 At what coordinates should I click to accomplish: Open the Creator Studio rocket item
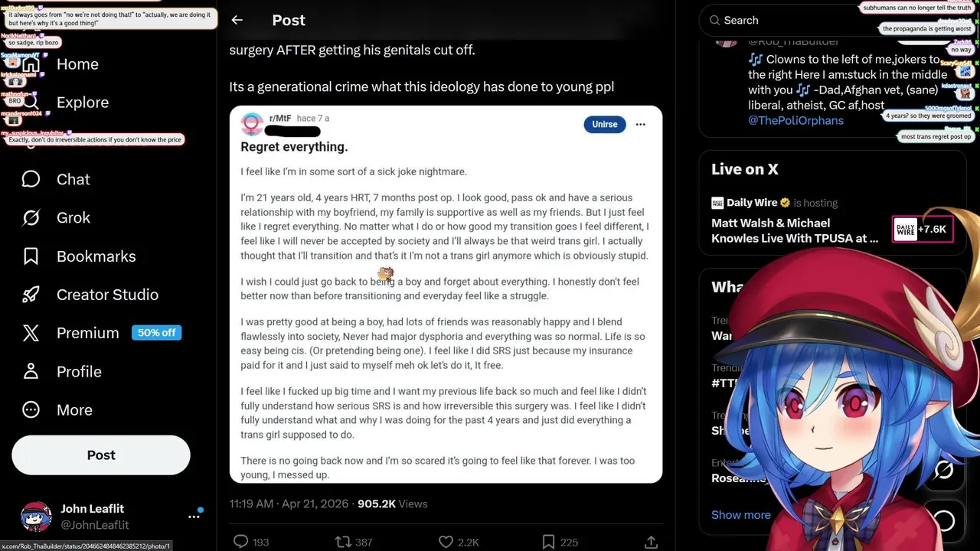click(90, 295)
